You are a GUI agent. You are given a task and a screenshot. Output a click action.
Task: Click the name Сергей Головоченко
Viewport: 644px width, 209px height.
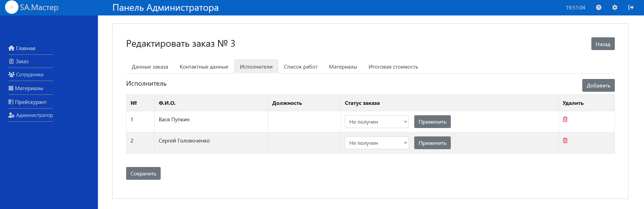(184, 140)
